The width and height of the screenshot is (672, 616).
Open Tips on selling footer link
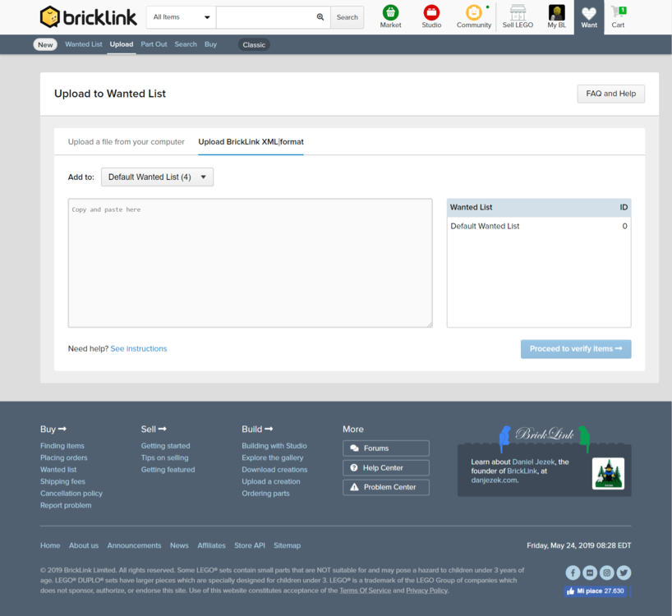coord(164,458)
